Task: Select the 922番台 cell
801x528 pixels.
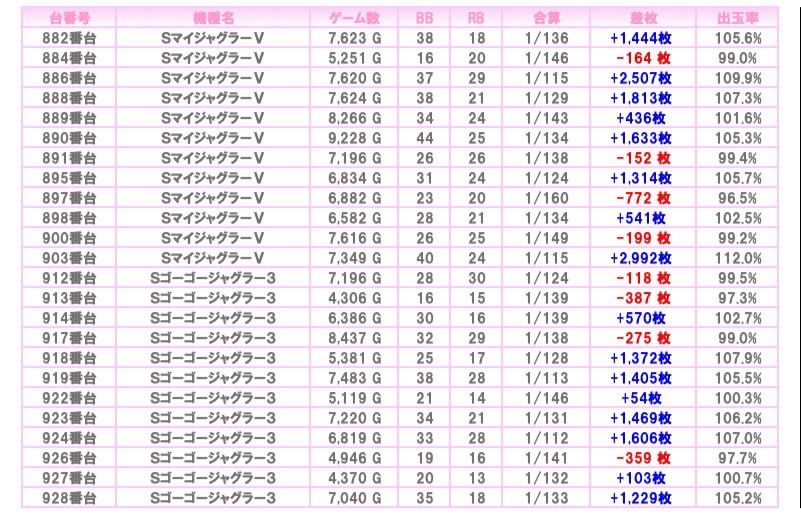Action: click(x=69, y=398)
